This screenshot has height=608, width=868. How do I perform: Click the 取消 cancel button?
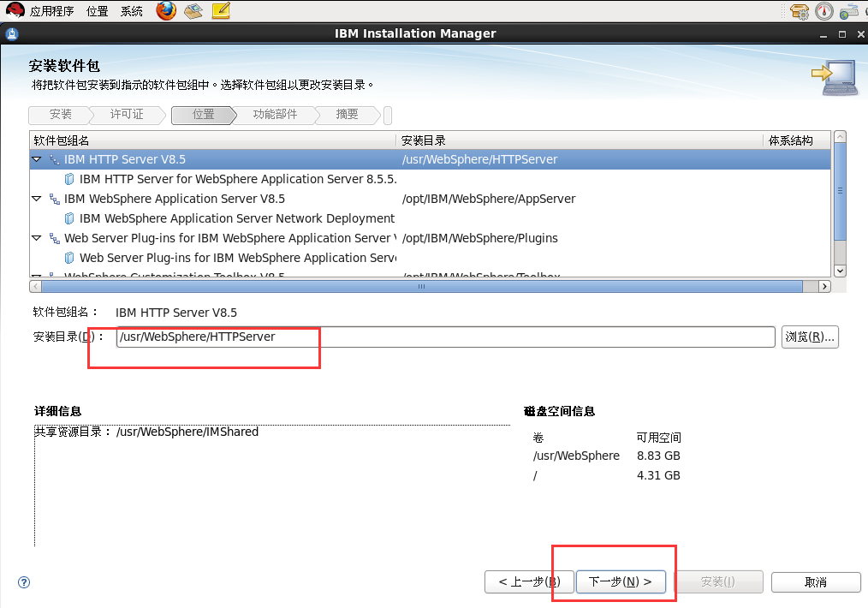pos(816,582)
